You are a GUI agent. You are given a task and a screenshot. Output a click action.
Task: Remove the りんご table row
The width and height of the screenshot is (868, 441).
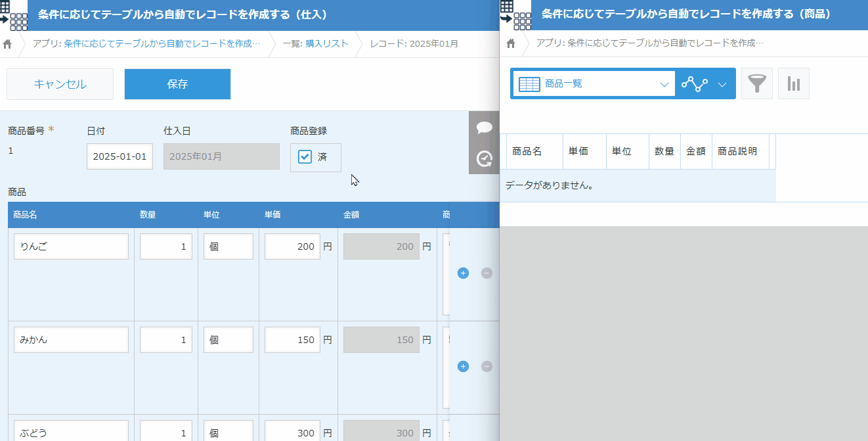pos(487,273)
